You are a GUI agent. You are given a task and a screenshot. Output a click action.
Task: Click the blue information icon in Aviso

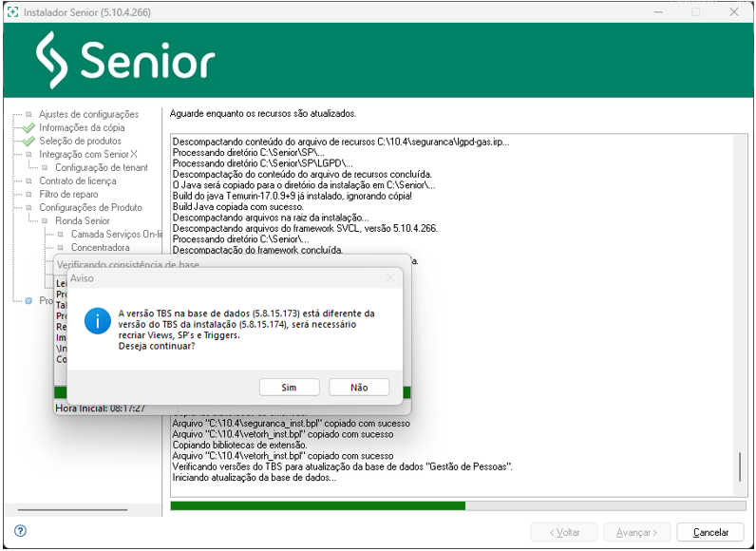(x=98, y=321)
